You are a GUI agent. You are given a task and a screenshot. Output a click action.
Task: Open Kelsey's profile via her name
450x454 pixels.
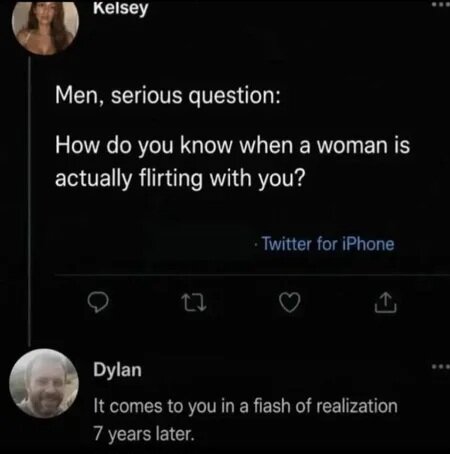coord(120,8)
